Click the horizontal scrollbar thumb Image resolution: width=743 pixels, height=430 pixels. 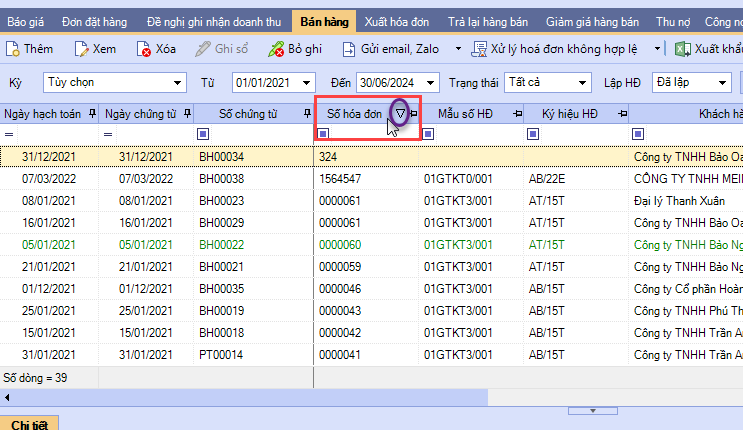click(251, 397)
